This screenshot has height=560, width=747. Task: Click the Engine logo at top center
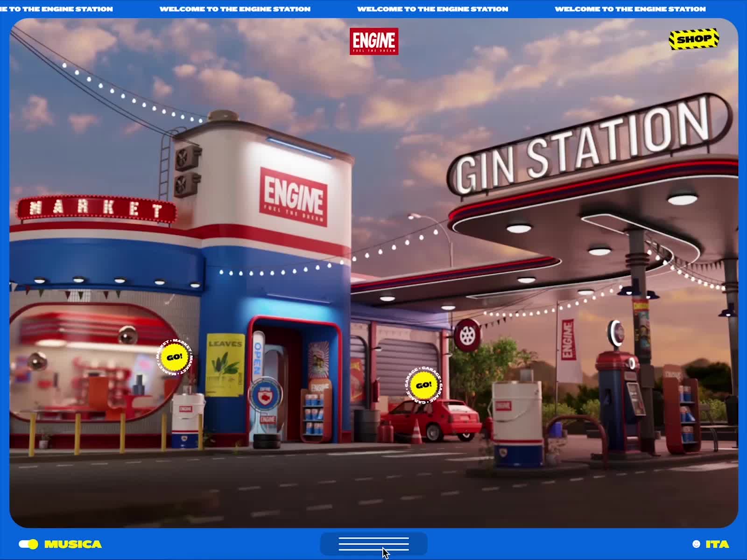click(x=374, y=41)
